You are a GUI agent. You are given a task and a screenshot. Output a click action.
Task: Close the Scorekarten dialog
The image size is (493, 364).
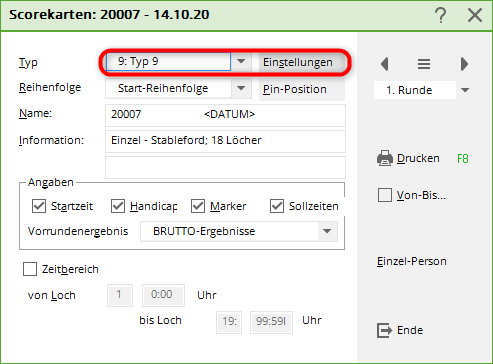pyautogui.click(x=475, y=15)
